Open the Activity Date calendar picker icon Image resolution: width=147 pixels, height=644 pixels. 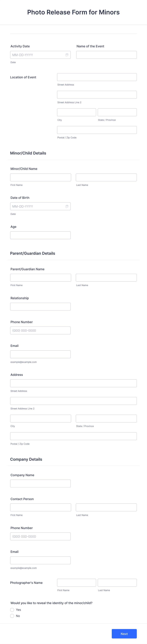click(67, 55)
